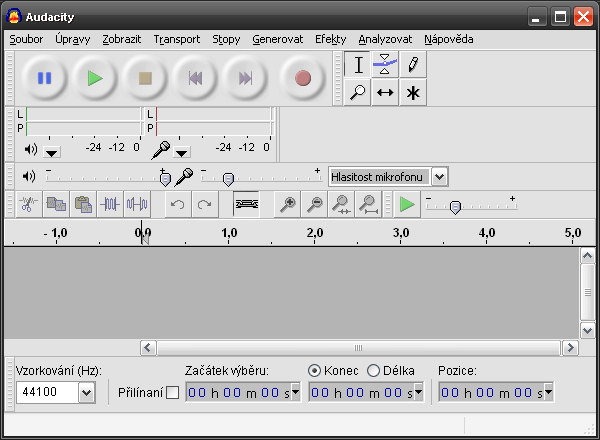Open the Vzorkování 44100 Hz dropdown
This screenshot has width=600, height=440.
tap(86, 393)
